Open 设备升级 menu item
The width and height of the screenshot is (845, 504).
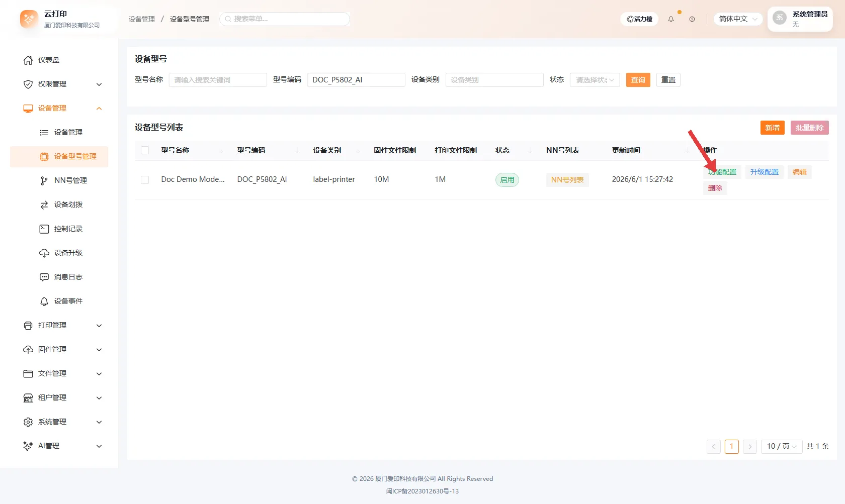point(59,253)
